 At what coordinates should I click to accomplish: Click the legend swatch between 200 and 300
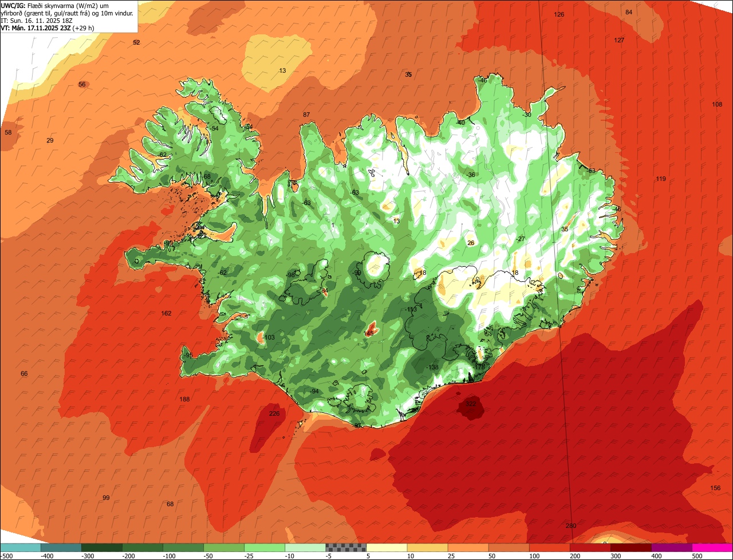tap(589, 547)
